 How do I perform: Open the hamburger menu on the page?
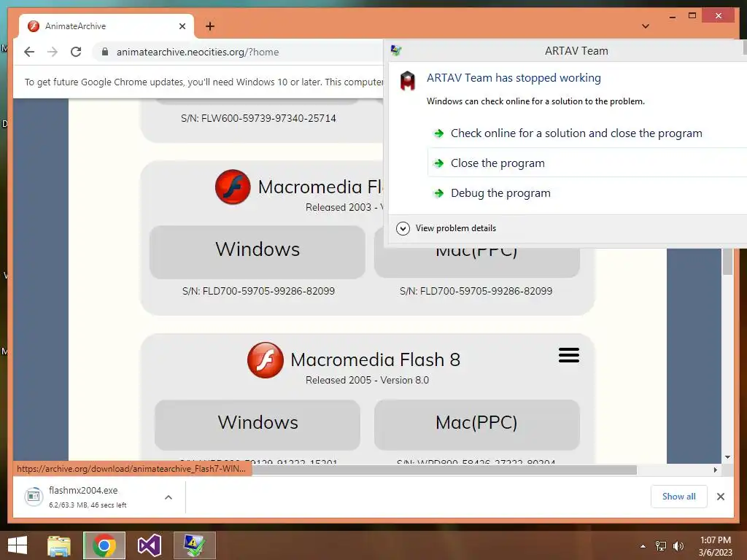point(569,355)
